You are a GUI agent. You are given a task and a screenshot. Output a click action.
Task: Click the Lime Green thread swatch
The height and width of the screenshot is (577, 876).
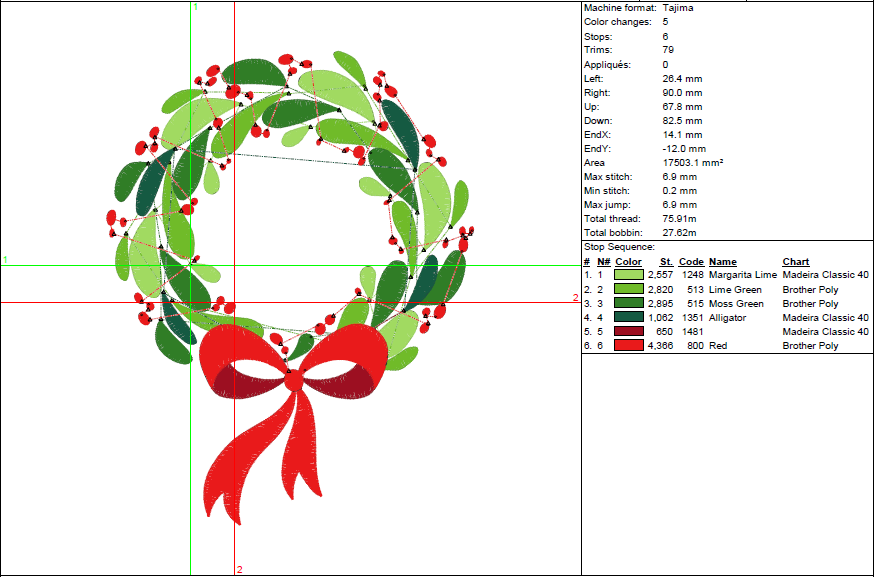(627, 289)
